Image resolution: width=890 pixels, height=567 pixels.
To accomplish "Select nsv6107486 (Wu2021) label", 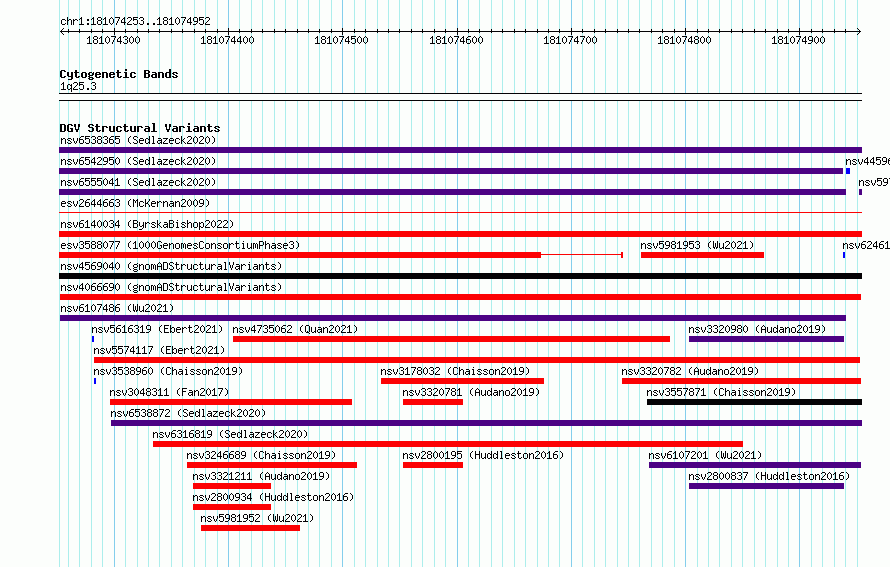I will click(x=117, y=308).
